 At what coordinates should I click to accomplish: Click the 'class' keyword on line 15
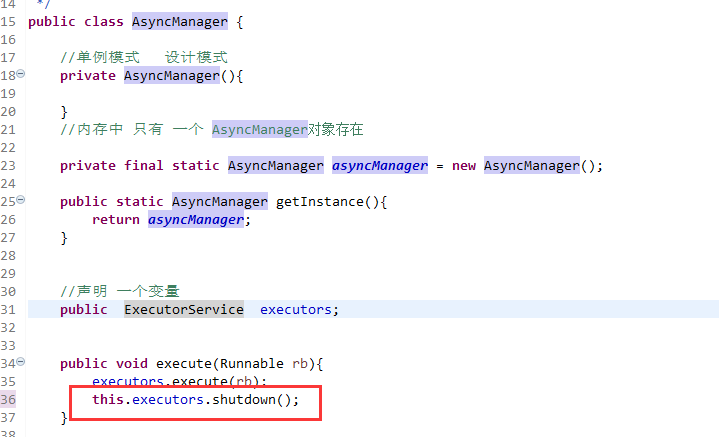tap(104, 22)
